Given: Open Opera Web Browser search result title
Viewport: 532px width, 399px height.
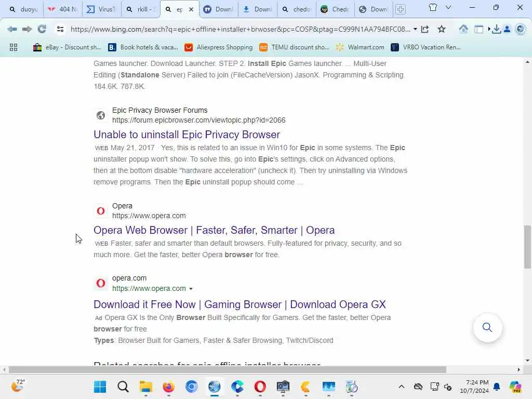Looking at the screenshot, I should 214,230.
